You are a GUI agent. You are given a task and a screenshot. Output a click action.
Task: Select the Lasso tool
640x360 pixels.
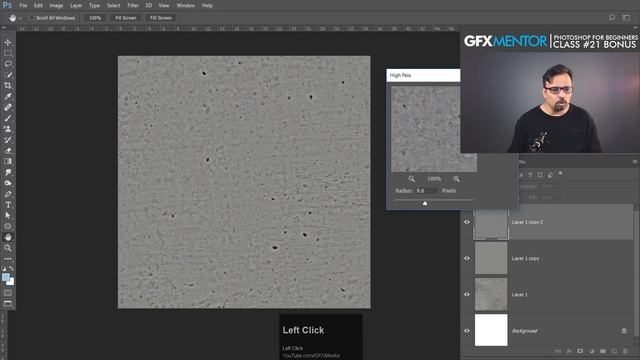(x=8, y=64)
